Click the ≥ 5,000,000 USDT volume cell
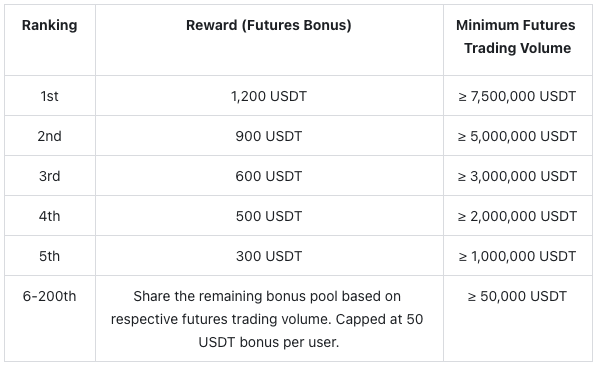The height and width of the screenshot is (365, 597). (518, 136)
